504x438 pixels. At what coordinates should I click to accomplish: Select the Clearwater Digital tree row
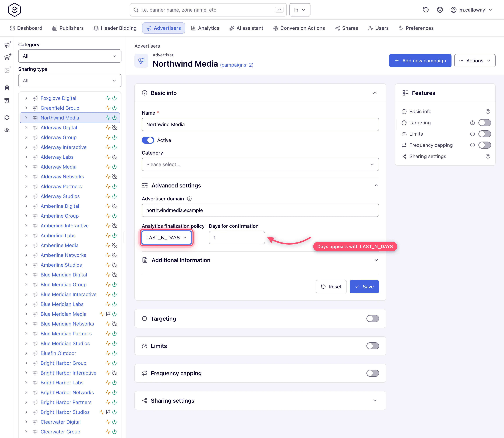(x=70, y=422)
